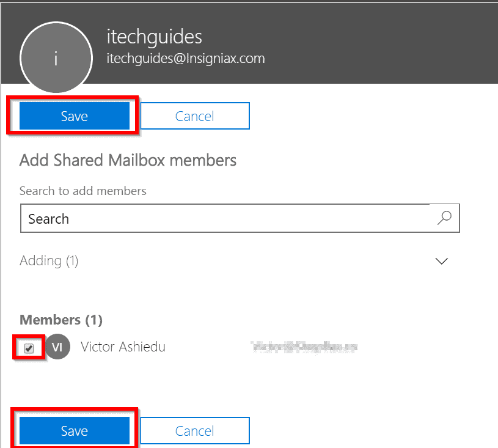This screenshot has width=498, height=448.
Task: Click Save beneath the members list
Action: coord(75,430)
